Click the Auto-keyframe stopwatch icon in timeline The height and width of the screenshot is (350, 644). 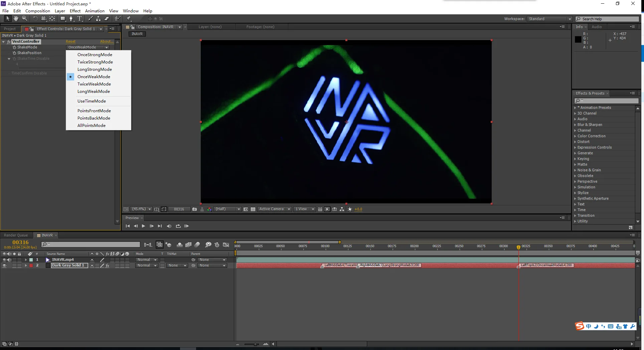(217, 245)
